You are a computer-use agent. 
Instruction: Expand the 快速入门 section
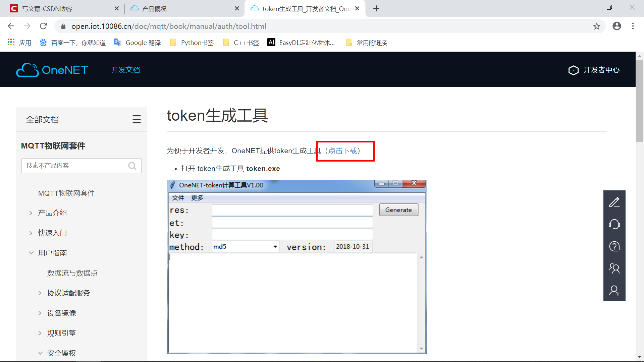click(52, 233)
